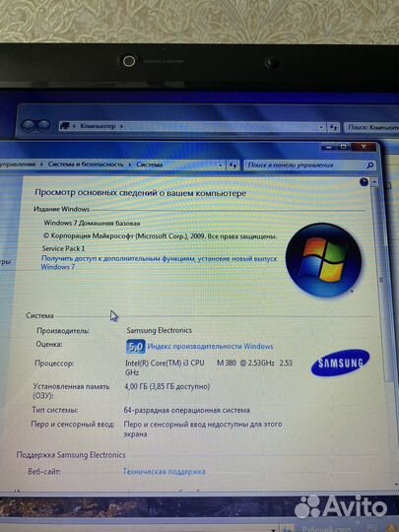Click refresh button beside System address bar
This screenshot has height=532, width=399.
233,166
